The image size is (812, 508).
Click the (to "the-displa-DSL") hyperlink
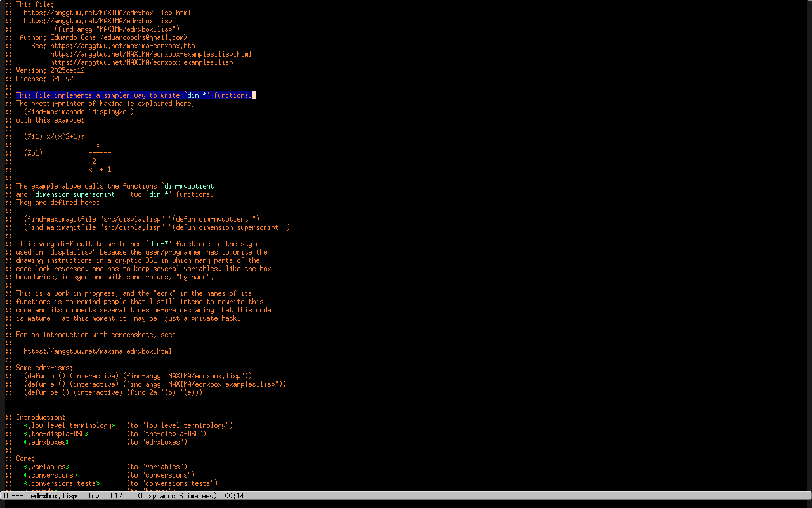[x=166, y=434]
